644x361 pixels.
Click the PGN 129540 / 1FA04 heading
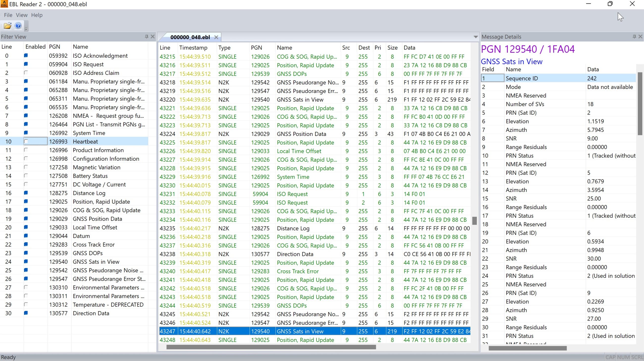point(528,49)
